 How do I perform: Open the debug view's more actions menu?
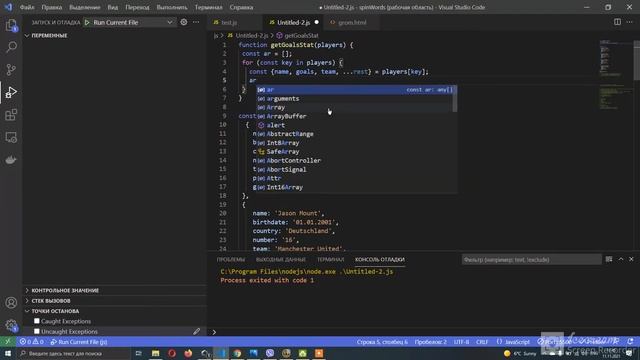pyautogui.click(x=196, y=22)
